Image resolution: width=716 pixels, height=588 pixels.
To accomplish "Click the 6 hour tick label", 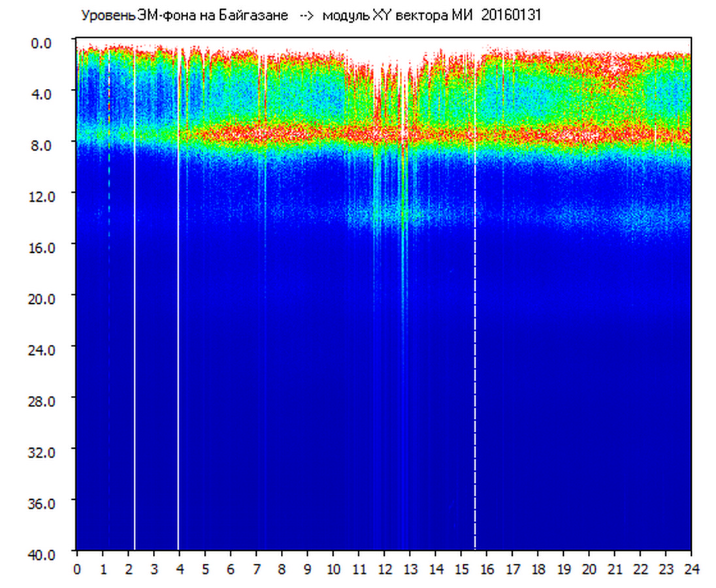I will [231, 569].
